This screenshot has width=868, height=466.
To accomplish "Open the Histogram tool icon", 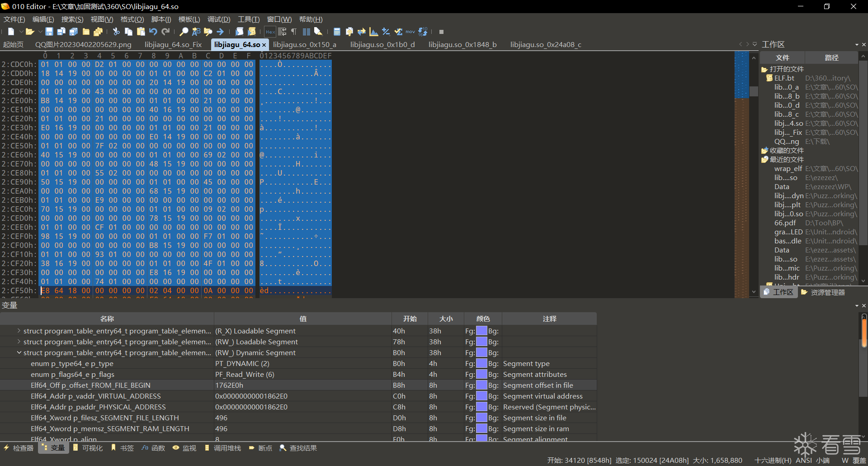I will (373, 32).
